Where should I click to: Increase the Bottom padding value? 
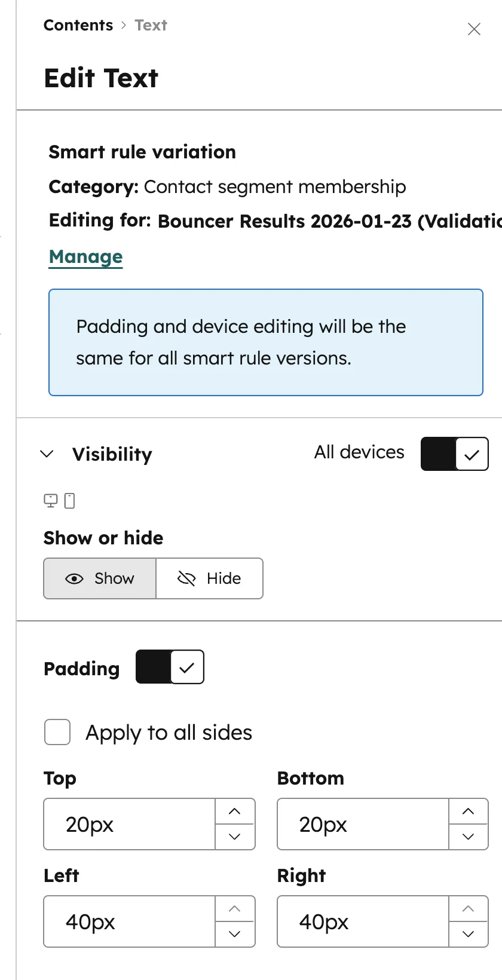click(x=469, y=811)
